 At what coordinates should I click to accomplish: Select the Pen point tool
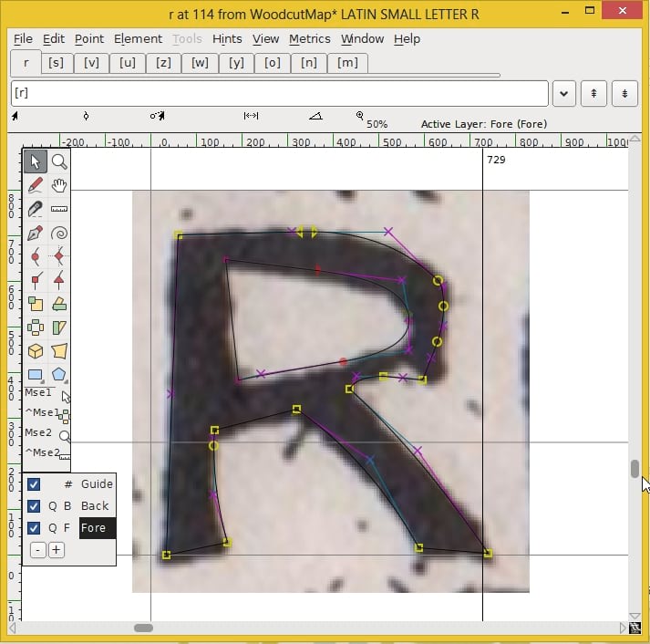(x=36, y=233)
